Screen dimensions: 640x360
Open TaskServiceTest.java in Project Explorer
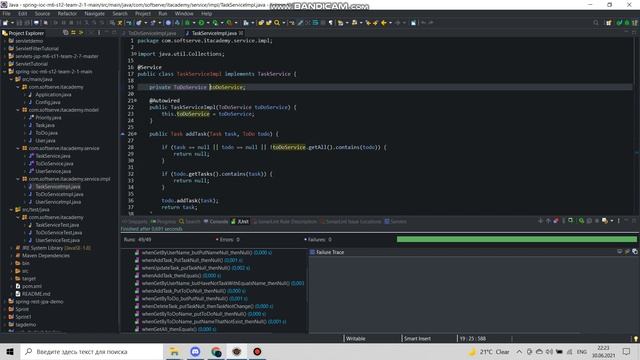click(57, 225)
